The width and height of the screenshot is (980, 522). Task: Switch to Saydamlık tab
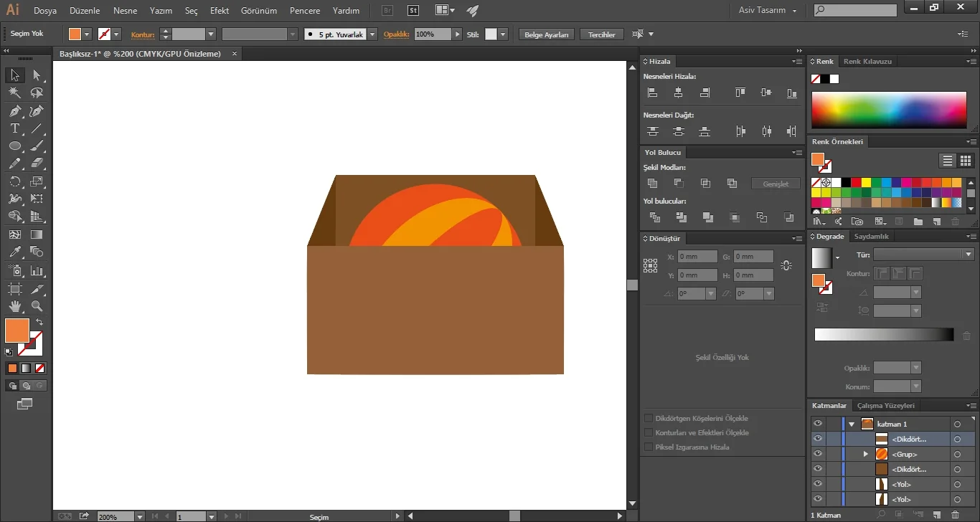(872, 237)
